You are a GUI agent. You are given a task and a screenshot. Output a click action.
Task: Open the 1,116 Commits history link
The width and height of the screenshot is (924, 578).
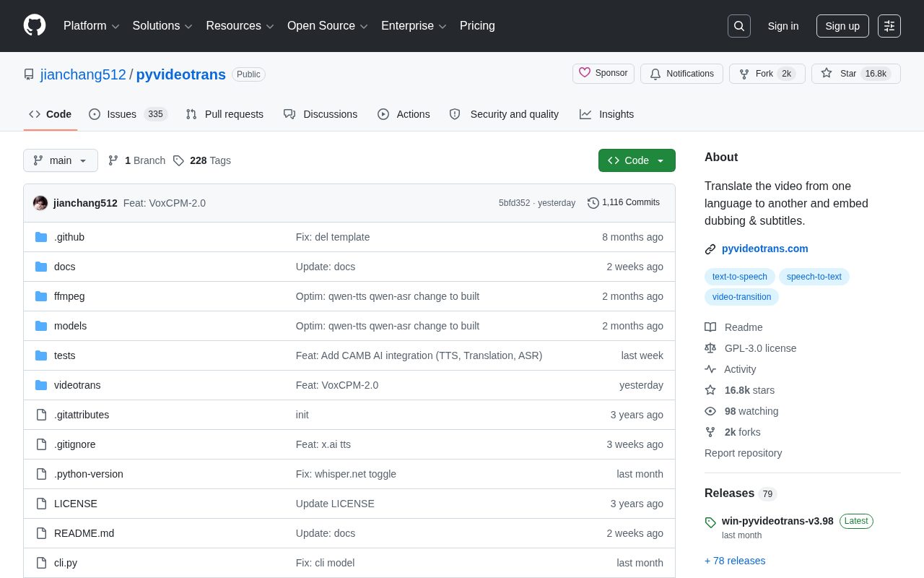point(624,203)
